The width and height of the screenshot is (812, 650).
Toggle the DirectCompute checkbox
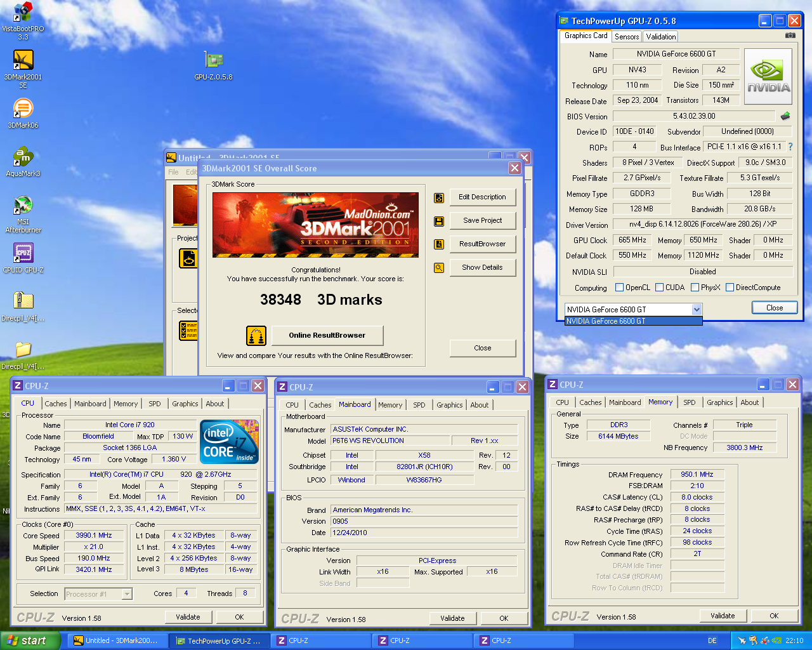(730, 288)
